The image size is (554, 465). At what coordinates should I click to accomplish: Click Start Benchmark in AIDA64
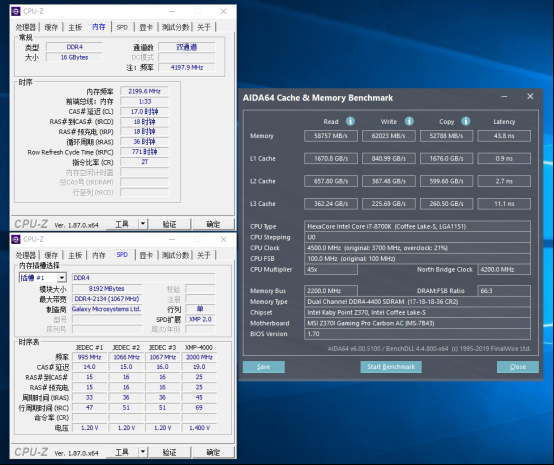pos(391,367)
